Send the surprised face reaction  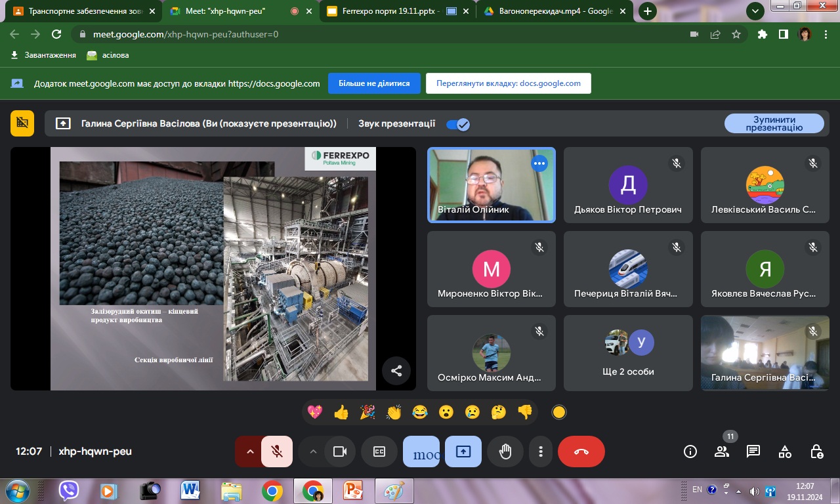(x=446, y=412)
